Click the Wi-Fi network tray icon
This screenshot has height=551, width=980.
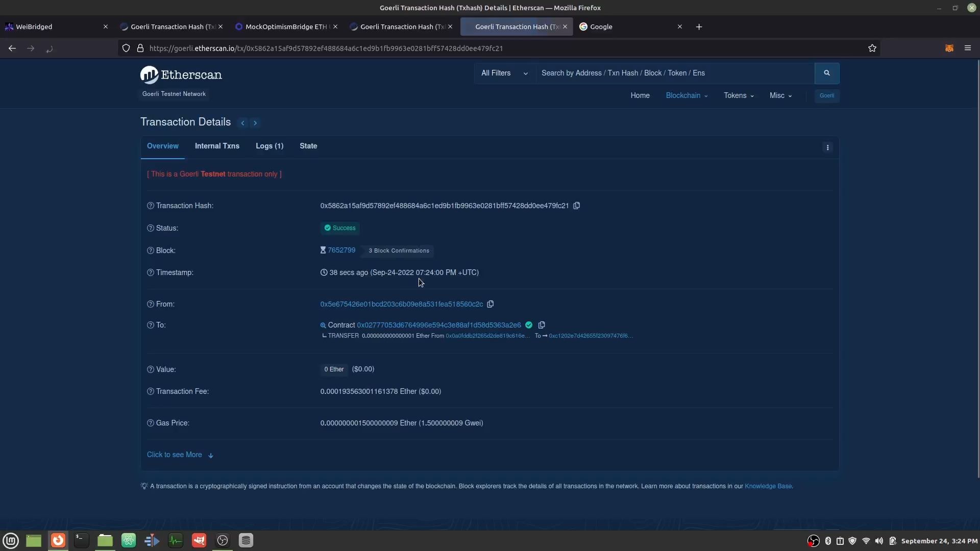(x=866, y=541)
